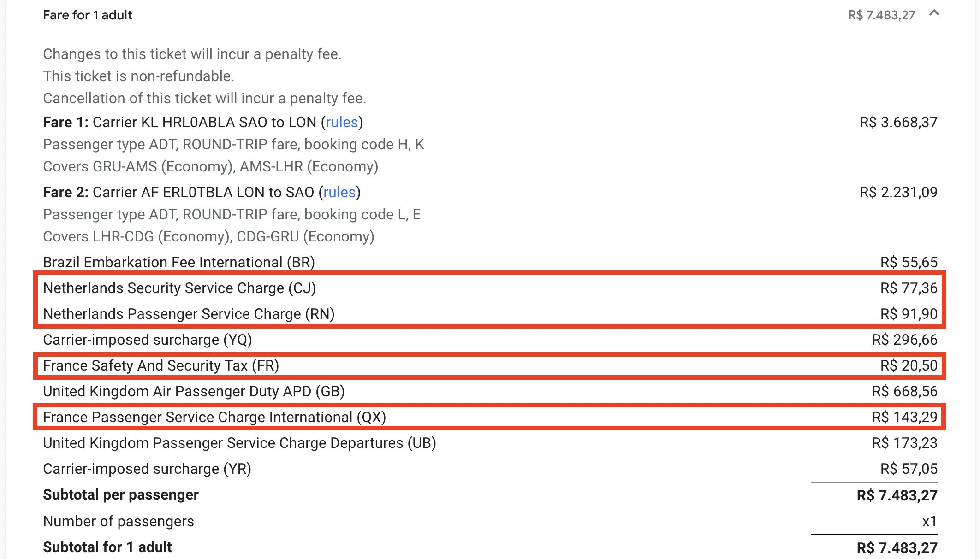980x559 pixels.
Task: Click Fare 1 price R$ 3.668,37
Action: 898,122
